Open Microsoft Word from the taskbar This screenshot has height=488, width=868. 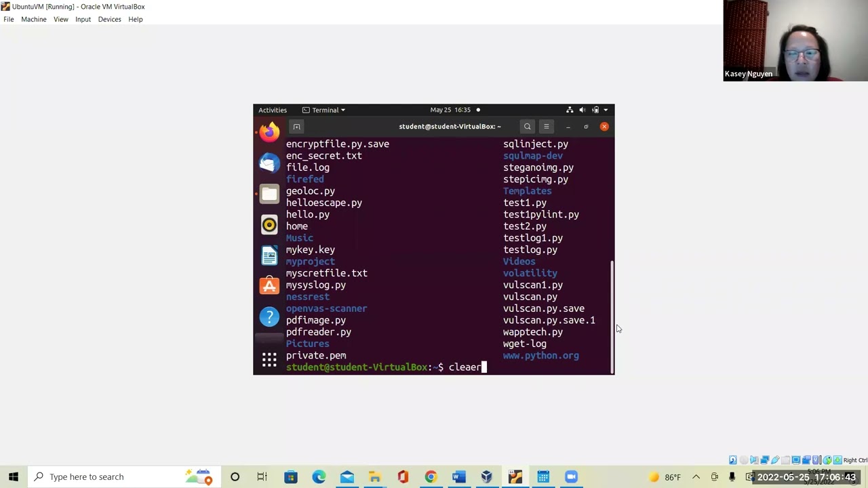tap(458, 476)
